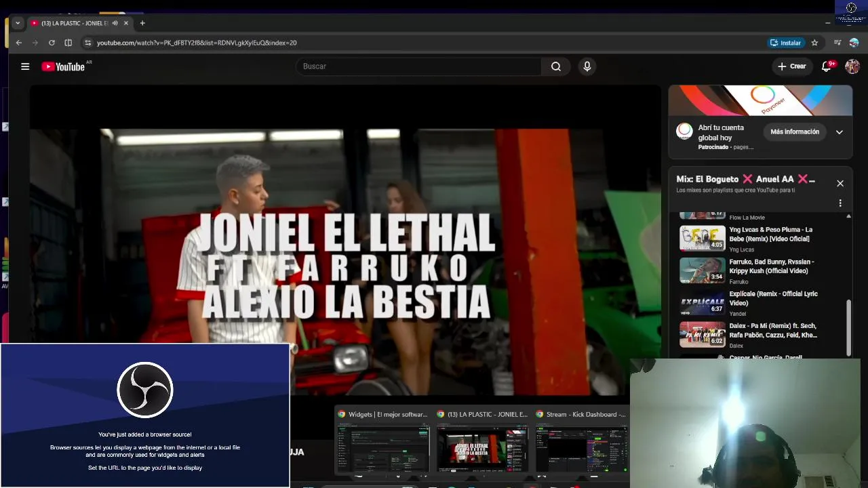Open YouTube notifications bell

[826, 66]
